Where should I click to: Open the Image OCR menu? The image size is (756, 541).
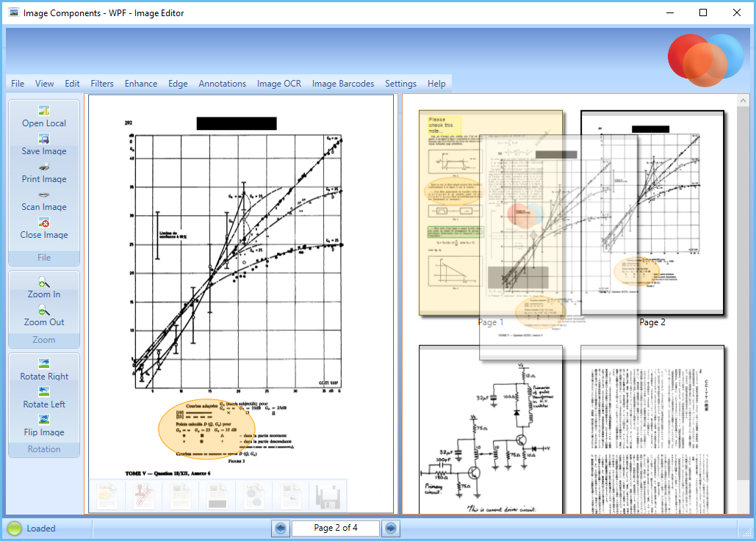pos(279,84)
